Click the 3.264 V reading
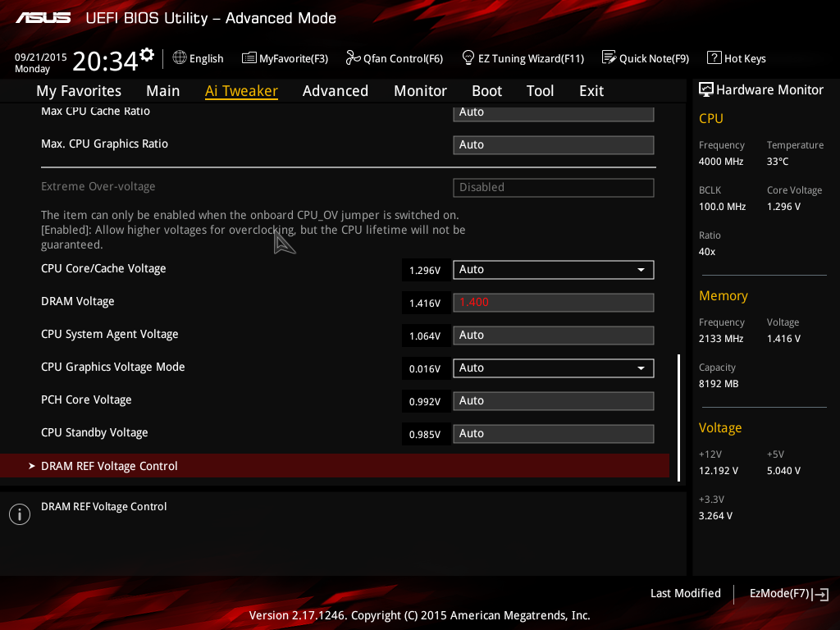The height and width of the screenshot is (630, 840). pos(715,516)
